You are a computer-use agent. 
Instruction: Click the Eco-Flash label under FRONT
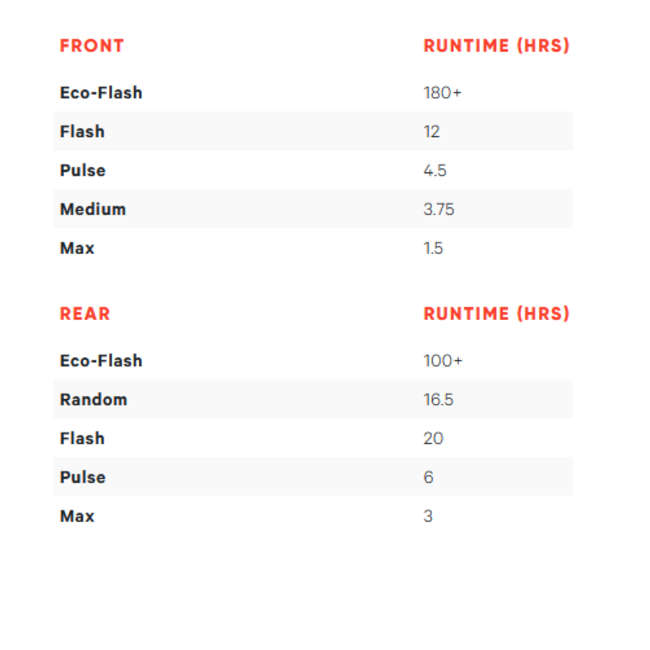[101, 93]
